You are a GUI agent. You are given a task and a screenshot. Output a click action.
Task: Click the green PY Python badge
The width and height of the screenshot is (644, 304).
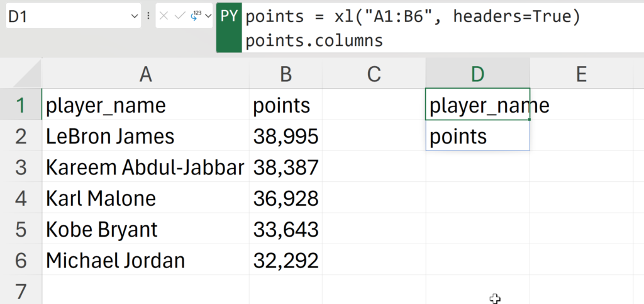[229, 18]
